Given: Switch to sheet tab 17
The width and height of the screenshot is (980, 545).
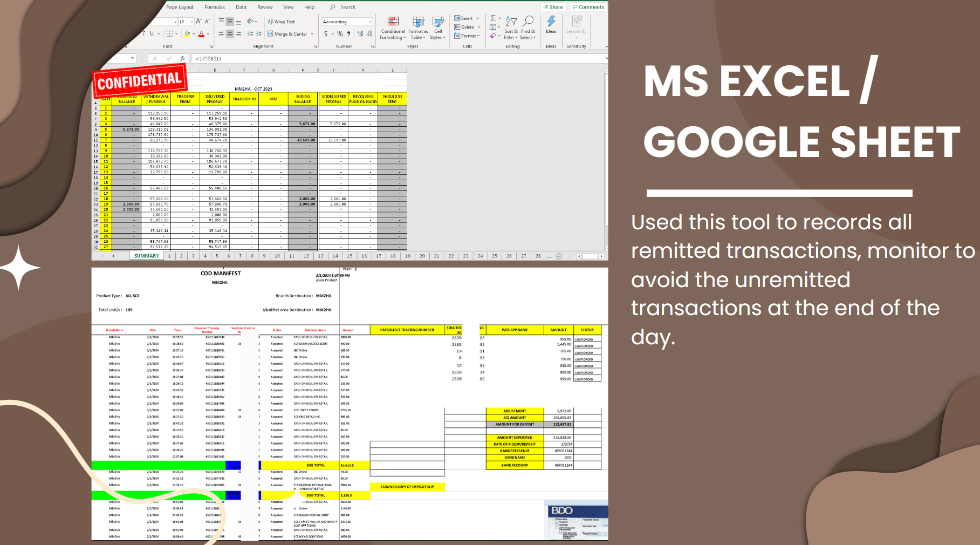Looking at the screenshot, I should point(379,256).
